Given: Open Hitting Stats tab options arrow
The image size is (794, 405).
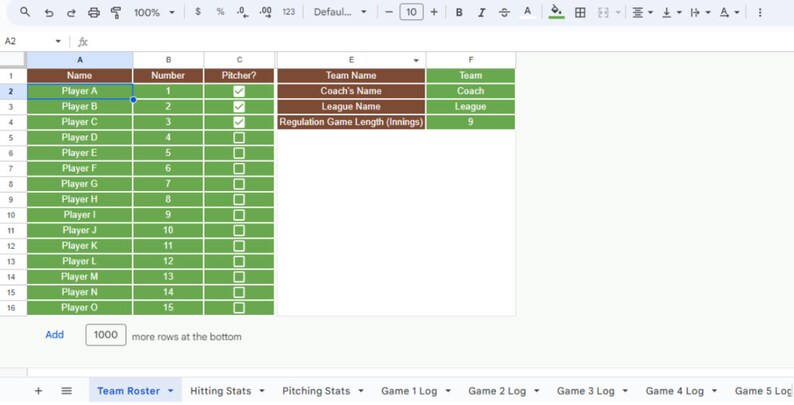Looking at the screenshot, I should pyautogui.click(x=262, y=391).
